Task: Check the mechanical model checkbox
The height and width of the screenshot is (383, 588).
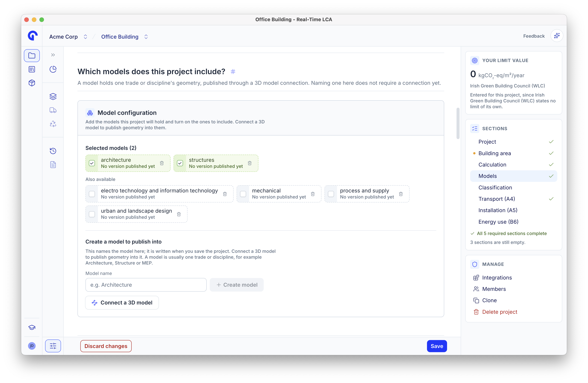Action: pos(243,194)
